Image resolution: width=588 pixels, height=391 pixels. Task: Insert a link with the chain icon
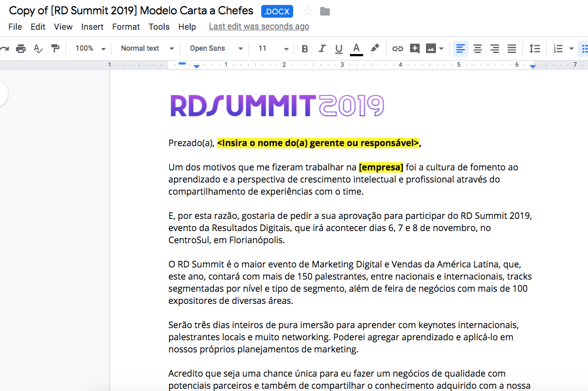pos(397,49)
